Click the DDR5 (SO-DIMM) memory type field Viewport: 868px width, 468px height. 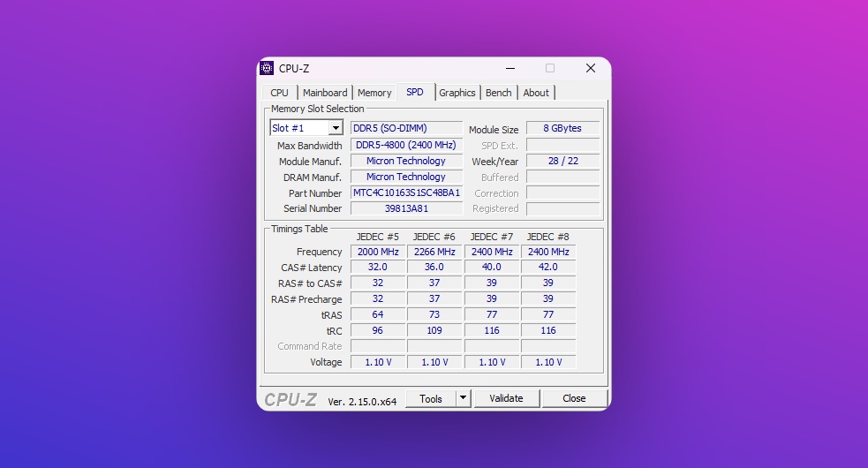(x=406, y=128)
